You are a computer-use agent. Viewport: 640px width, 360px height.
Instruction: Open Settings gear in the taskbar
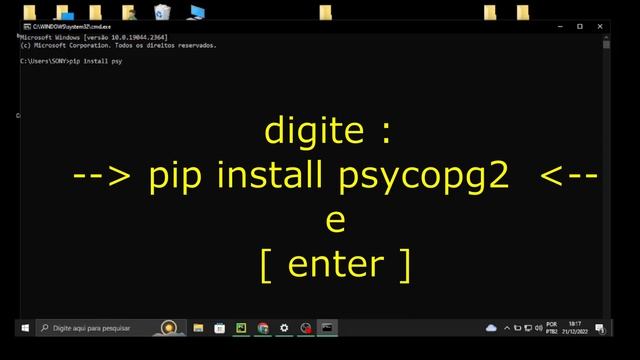coord(284,328)
